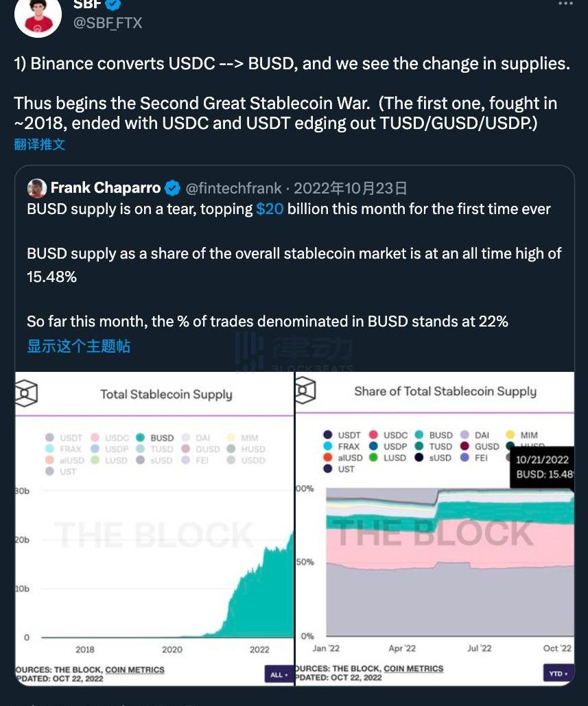Image resolution: width=588 pixels, height=706 pixels.
Task: Click the Coin Metrics source link under the left chart
Action: [134, 669]
